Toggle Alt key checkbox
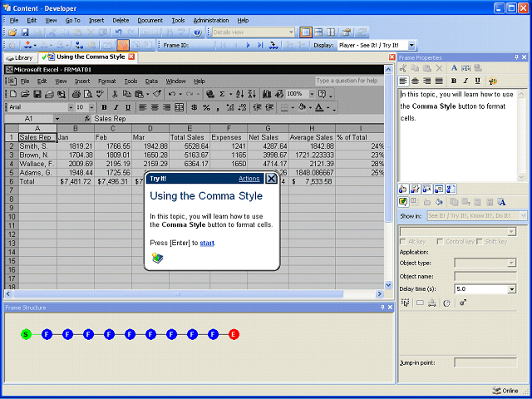The height and width of the screenshot is (399, 532). (x=403, y=242)
